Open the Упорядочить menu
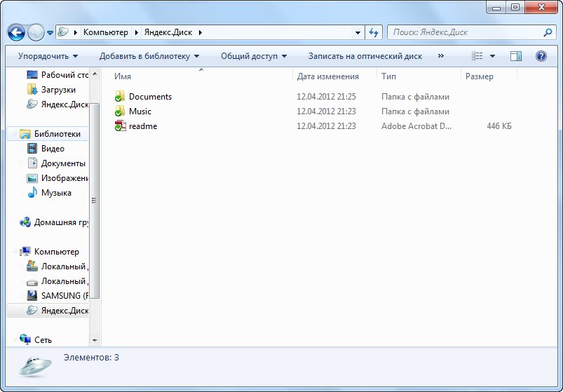This screenshot has width=563, height=392. (48, 56)
